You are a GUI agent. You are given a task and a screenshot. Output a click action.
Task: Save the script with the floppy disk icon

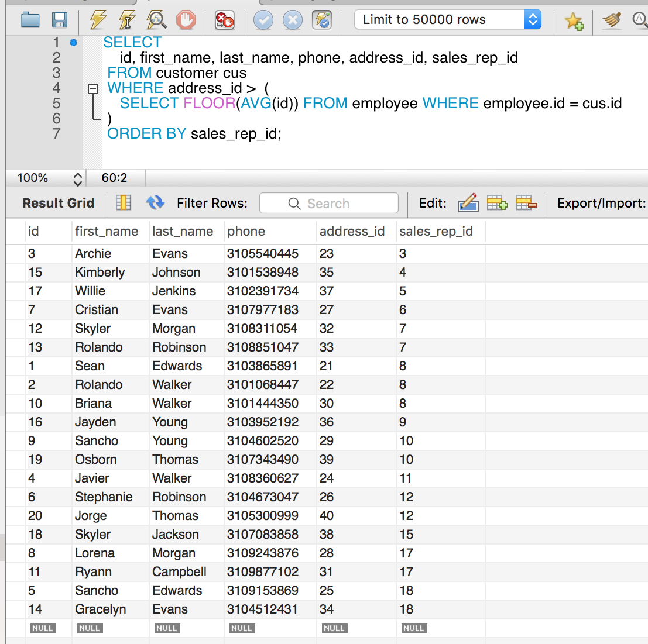pos(60,19)
